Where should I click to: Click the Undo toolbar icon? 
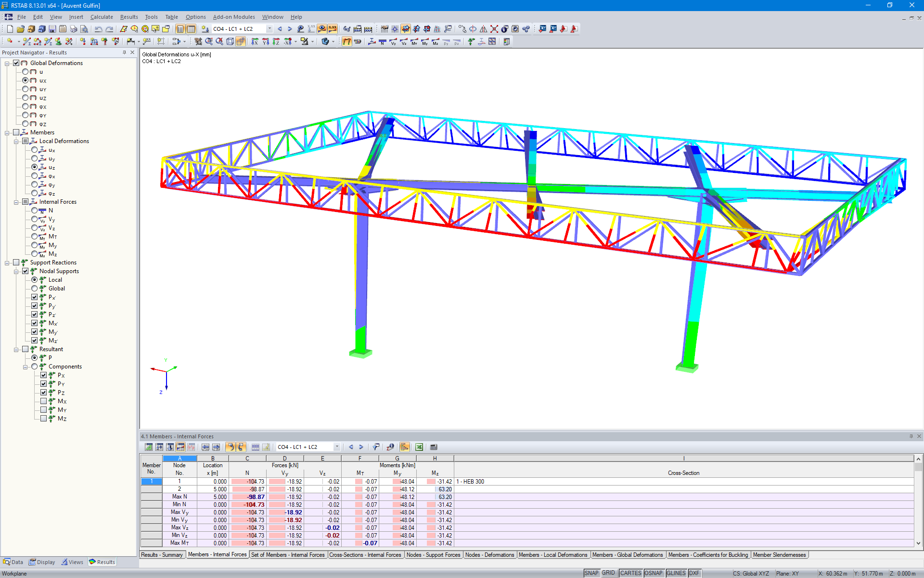98,29
